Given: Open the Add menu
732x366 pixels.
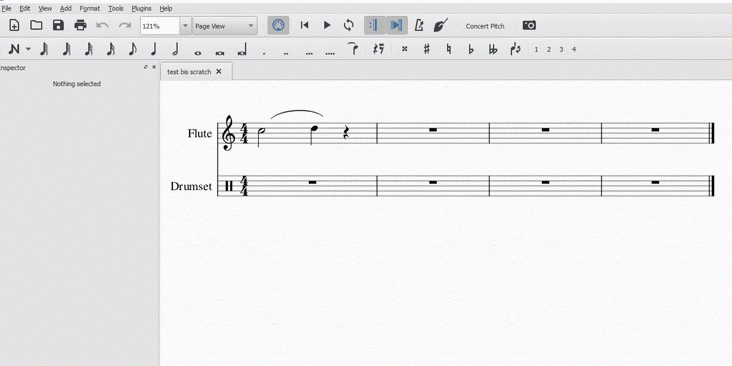Looking at the screenshot, I should click(x=66, y=8).
